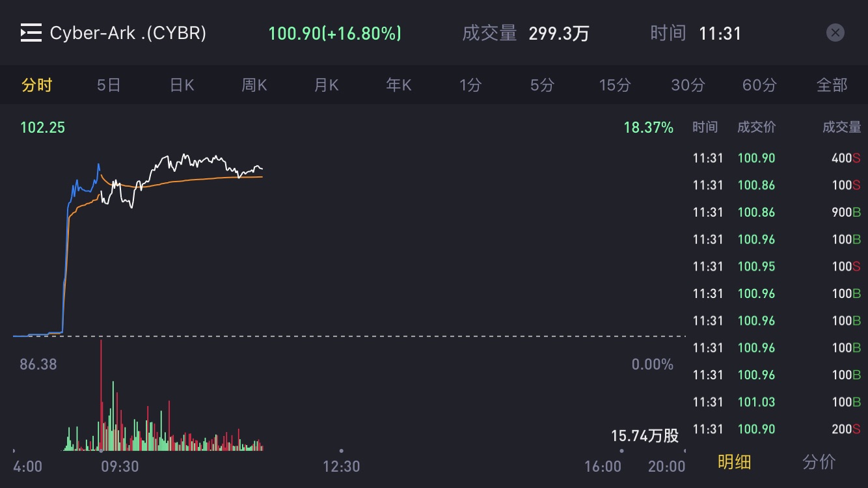Switch to the 30分 interval
Viewport: 868px width, 488px height.
[x=688, y=85]
